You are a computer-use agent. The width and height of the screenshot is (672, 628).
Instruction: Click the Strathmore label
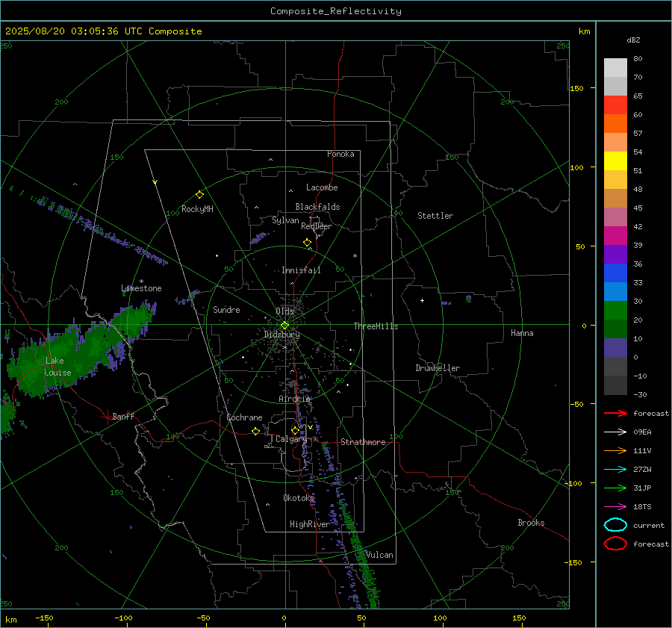363,442
